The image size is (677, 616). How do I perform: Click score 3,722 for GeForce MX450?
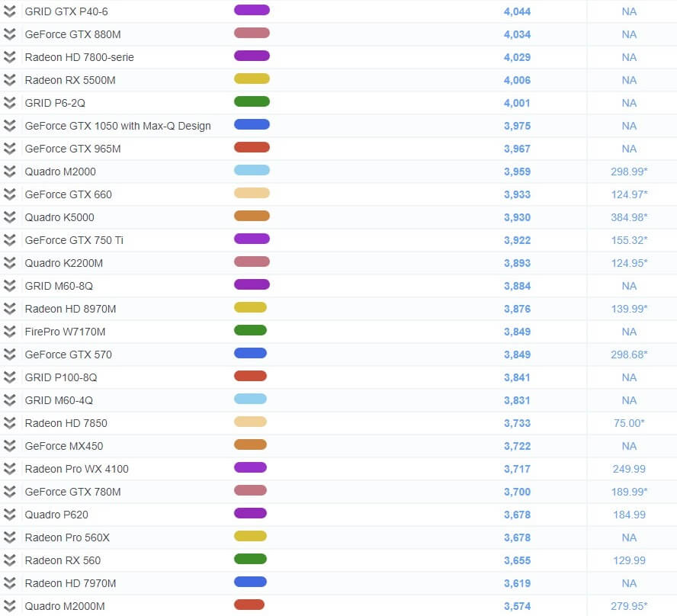[517, 446]
